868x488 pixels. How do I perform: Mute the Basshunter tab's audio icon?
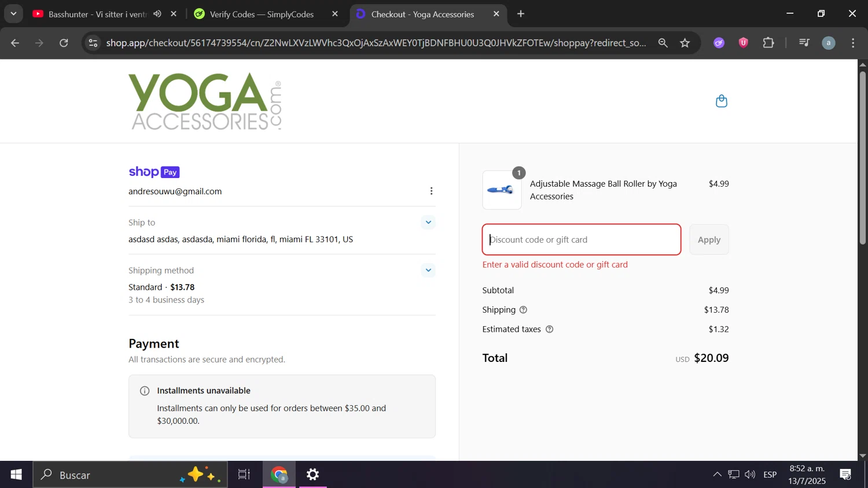click(157, 14)
